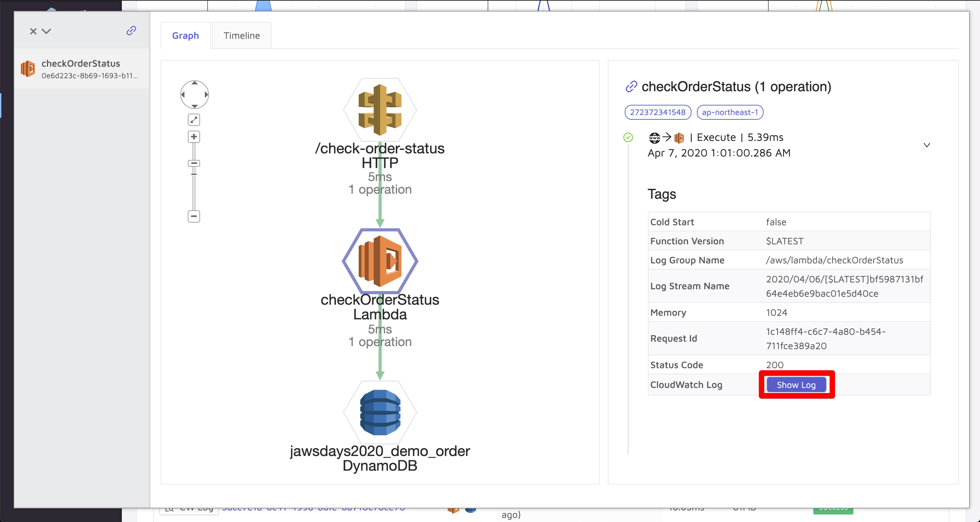Collapse the Execute operation details chevron
Image resolution: width=980 pixels, height=522 pixels.
(x=927, y=145)
